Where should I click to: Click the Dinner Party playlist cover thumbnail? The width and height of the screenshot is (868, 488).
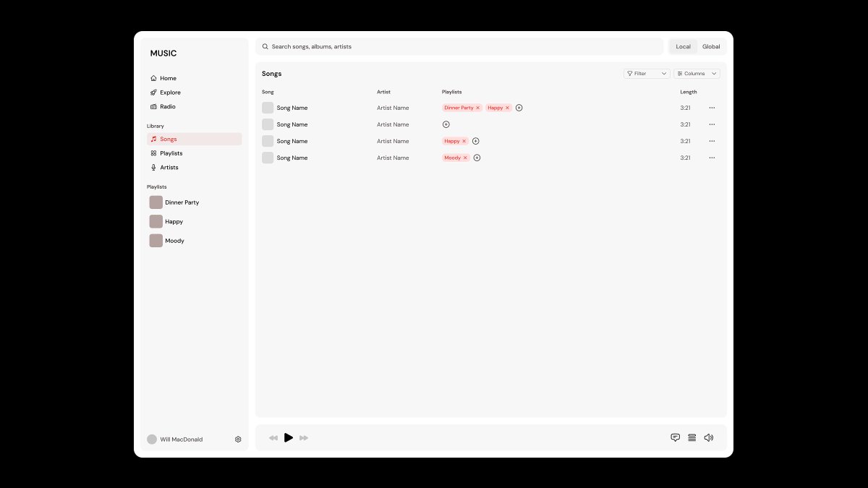156,202
